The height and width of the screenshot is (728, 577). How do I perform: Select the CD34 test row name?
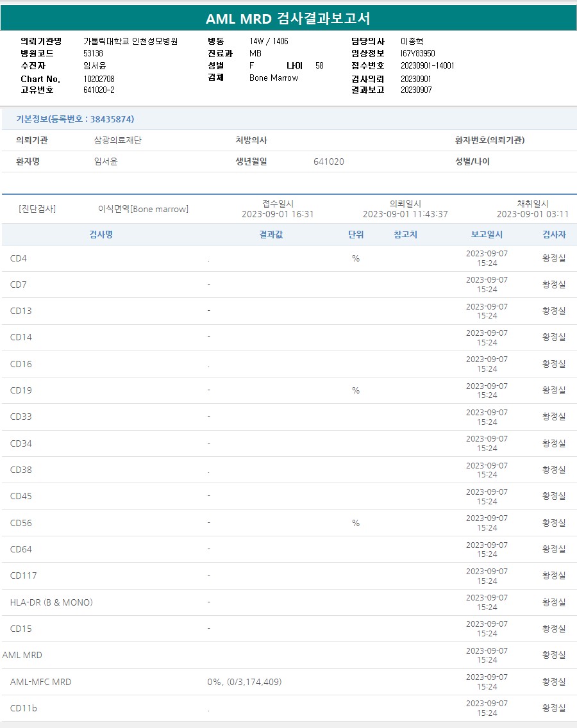click(x=21, y=443)
